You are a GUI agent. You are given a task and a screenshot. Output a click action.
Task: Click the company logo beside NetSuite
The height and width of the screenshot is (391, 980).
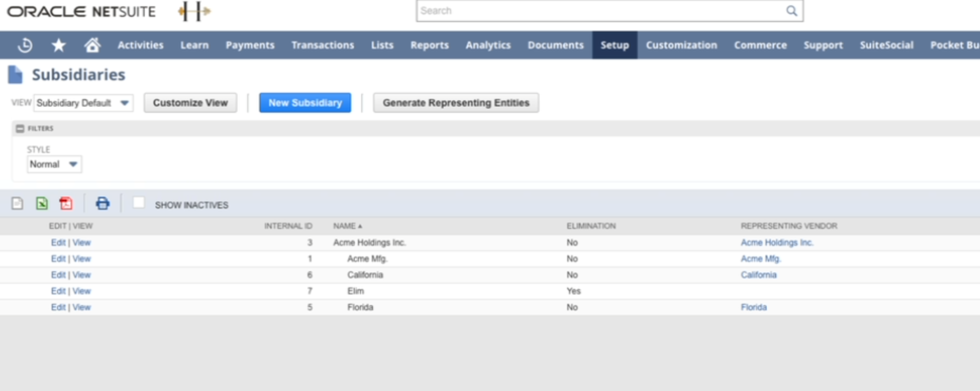pyautogui.click(x=194, y=11)
